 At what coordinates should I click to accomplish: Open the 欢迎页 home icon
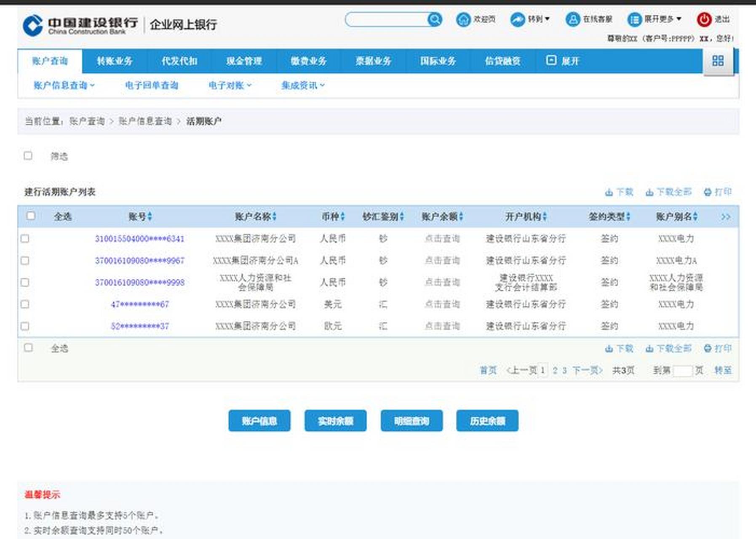(x=464, y=19)
